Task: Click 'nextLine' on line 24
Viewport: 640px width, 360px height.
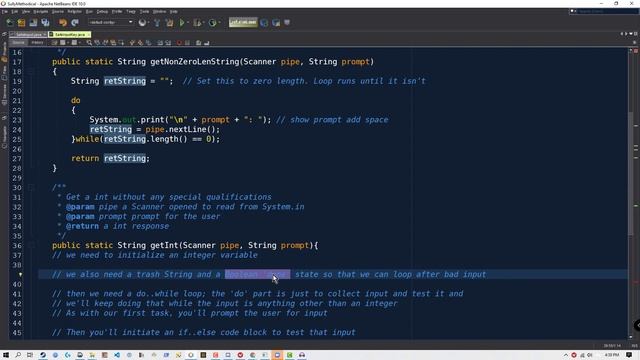Action: pyautogui.click(x=188, y=129)
